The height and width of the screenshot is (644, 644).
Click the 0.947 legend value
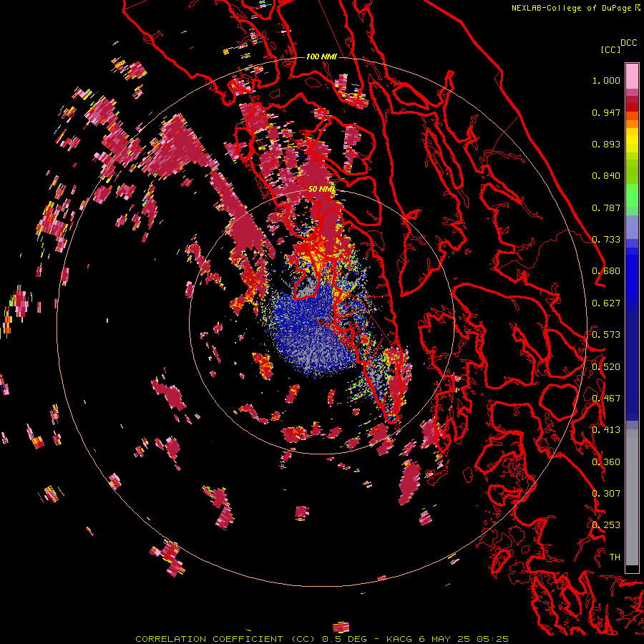(x=606, y=112)
